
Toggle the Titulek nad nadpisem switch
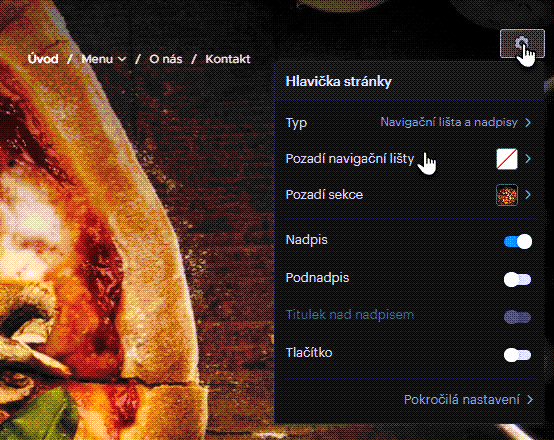(518, 317)
